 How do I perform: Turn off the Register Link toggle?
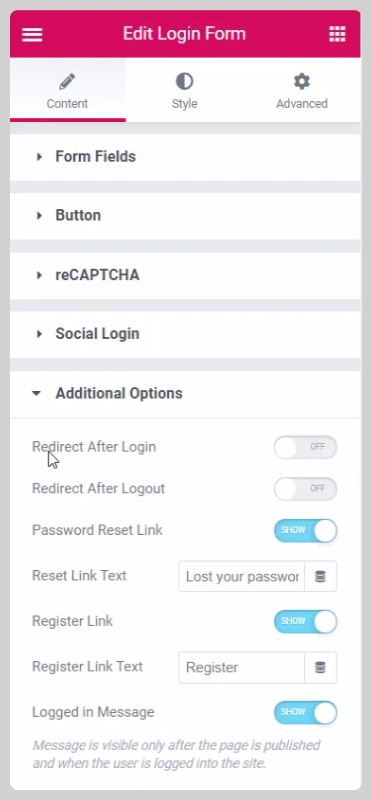tap(306, 621)
